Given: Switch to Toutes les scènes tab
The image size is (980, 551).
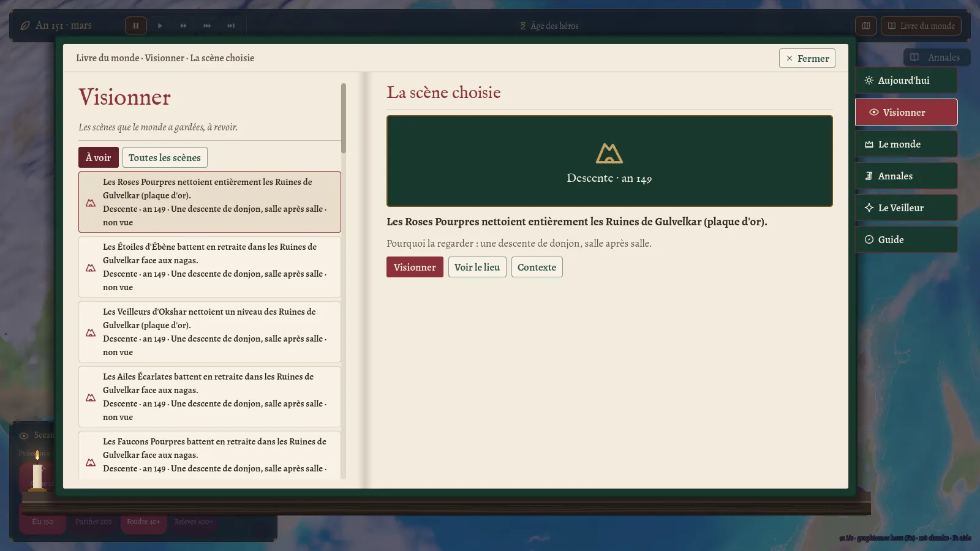Looking at the screenshot, I should [165, 157].
